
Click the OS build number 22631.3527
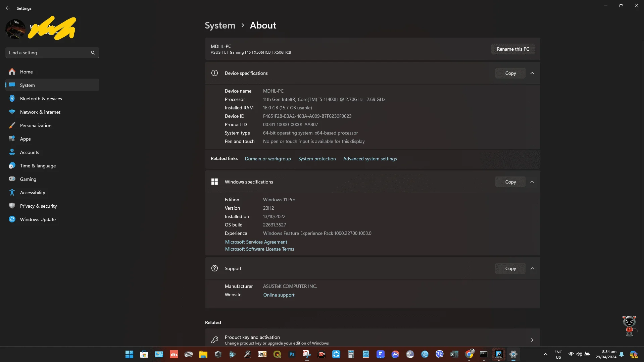275,225
